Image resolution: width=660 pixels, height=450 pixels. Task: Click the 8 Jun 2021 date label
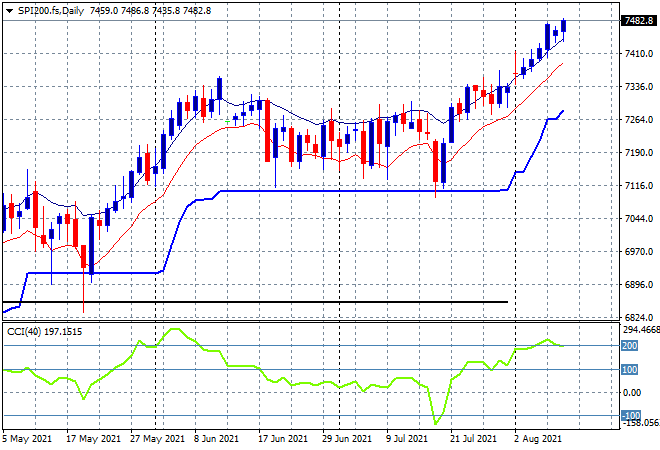click(216, 439)
